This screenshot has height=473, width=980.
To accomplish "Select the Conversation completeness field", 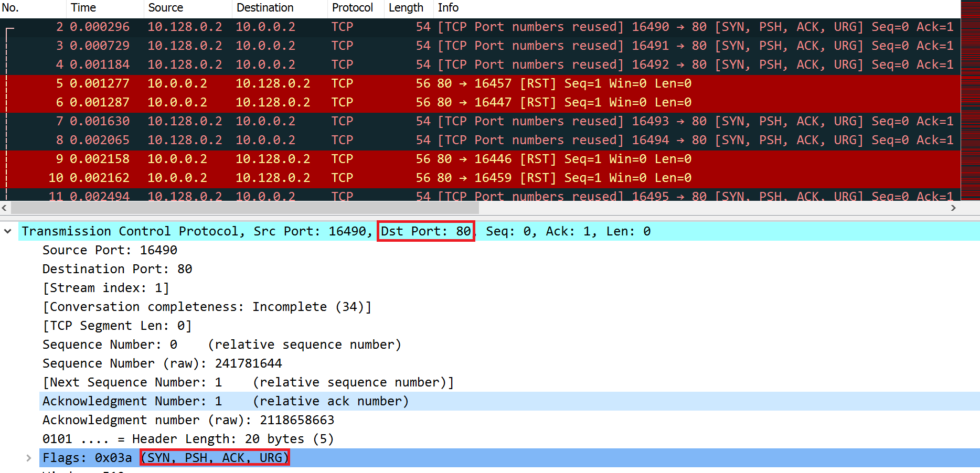I will coord(207,306).
